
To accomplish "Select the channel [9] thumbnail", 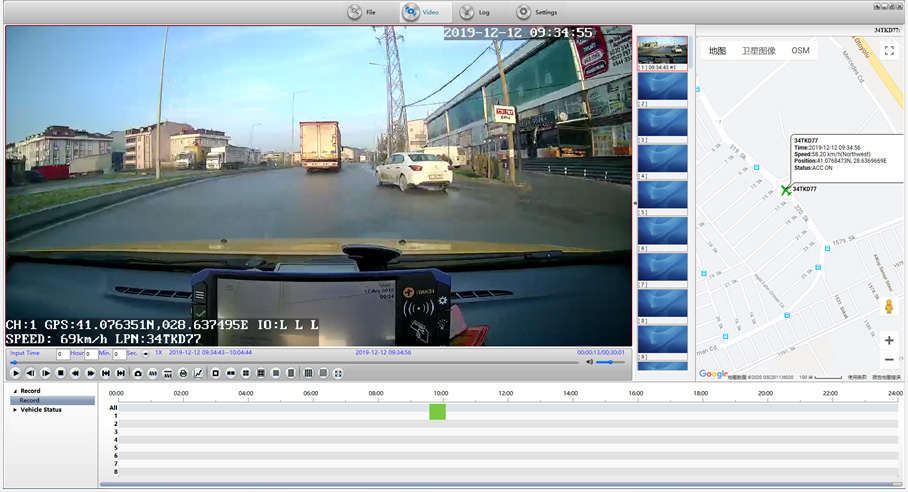I will tap(662, 343).
